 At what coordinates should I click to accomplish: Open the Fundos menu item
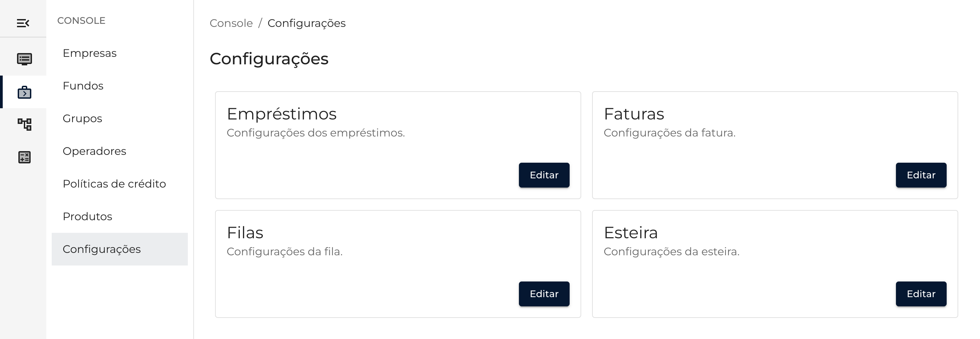tap(83, 86)
